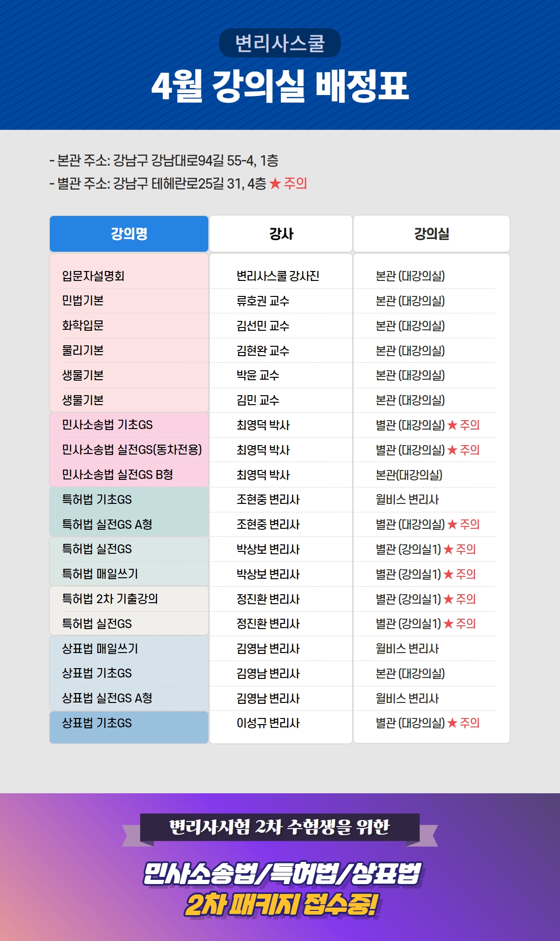Image resolution: width=560 pixels, height=941 pixels.
Task: Select the 입문자설명회 lecture cell
Action: click(x=94, y=276)
